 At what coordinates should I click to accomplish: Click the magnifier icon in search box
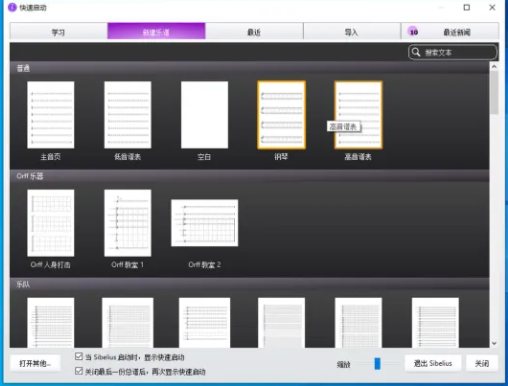[416, 52]
